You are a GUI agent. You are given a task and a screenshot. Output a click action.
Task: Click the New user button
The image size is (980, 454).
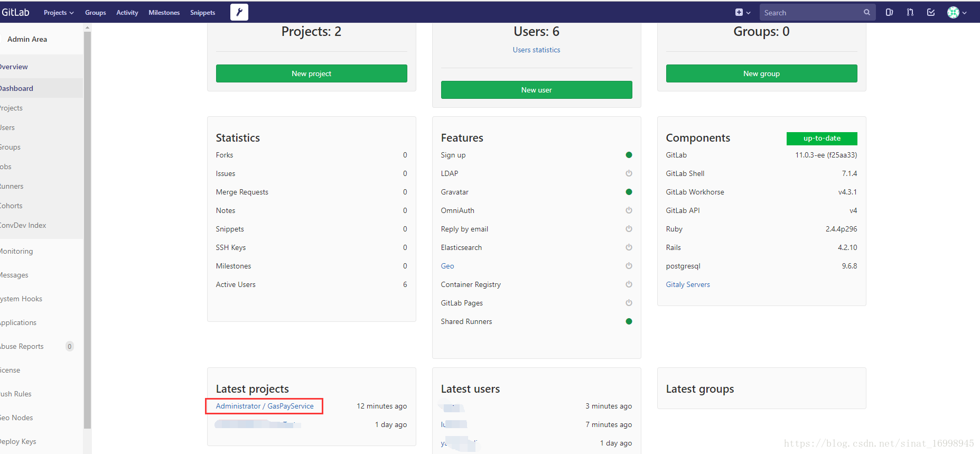pyautogui.click(x=537, y=90)
